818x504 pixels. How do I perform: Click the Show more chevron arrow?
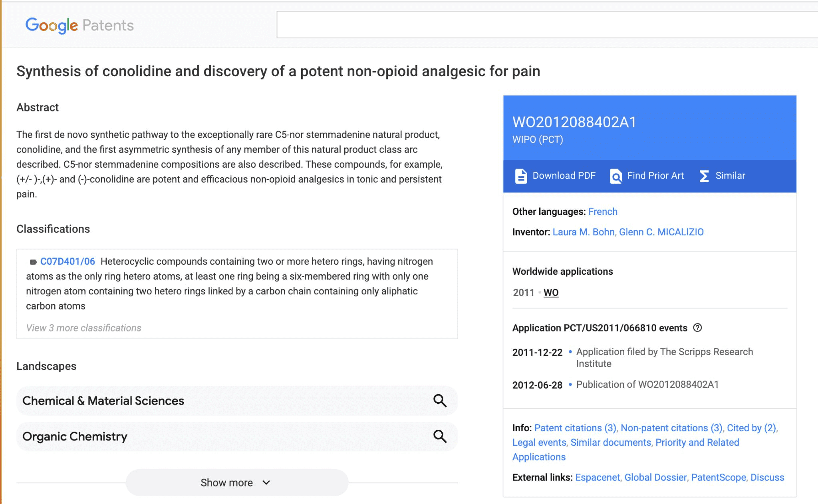click(266, 482)
